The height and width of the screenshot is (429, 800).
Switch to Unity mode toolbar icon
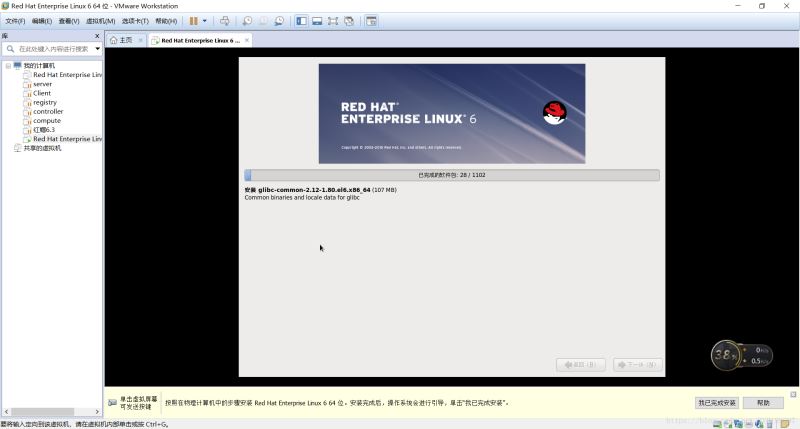(x=349, y=21)
